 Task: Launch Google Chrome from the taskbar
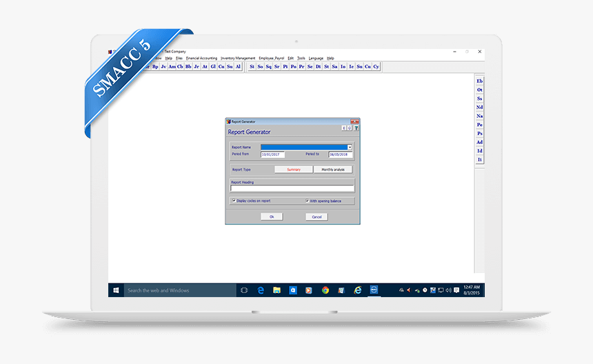tap(325, 290)
